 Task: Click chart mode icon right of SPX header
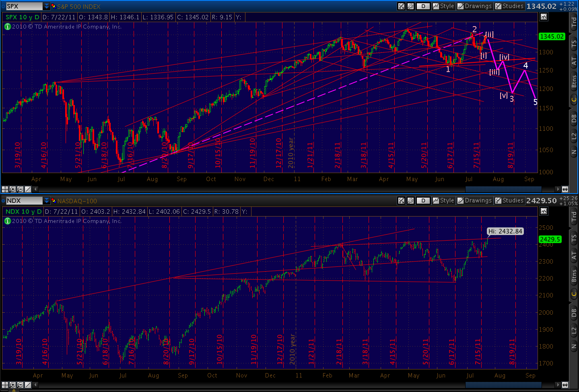tap(544, 17)
